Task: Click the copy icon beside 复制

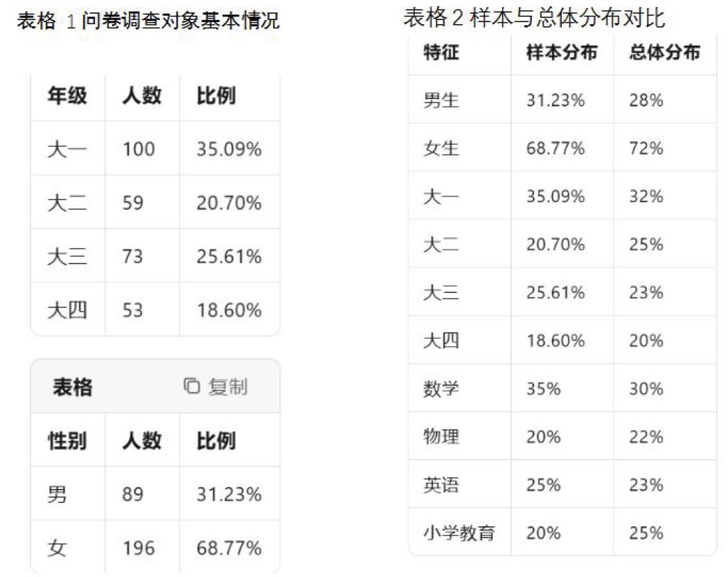Action: click(192, 386)
